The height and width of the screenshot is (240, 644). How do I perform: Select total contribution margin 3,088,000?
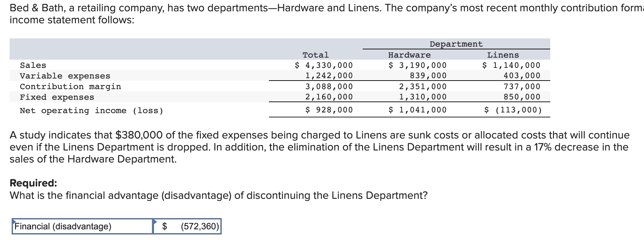click(x=329, y=86)
